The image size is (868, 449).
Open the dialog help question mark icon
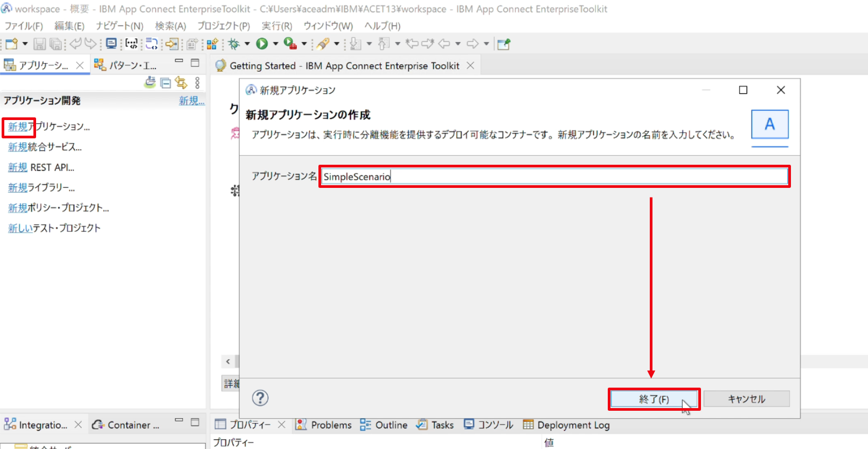click(260, 398)
